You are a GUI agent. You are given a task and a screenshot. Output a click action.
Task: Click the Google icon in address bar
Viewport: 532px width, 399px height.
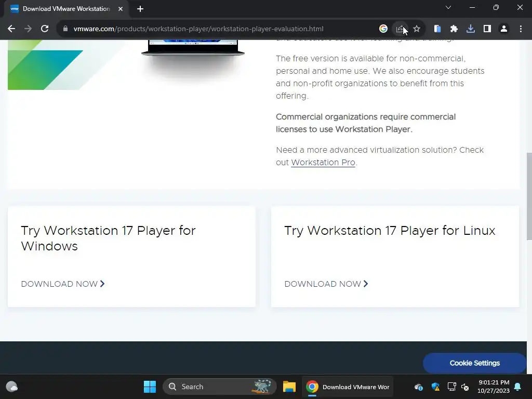click(383, 29)
